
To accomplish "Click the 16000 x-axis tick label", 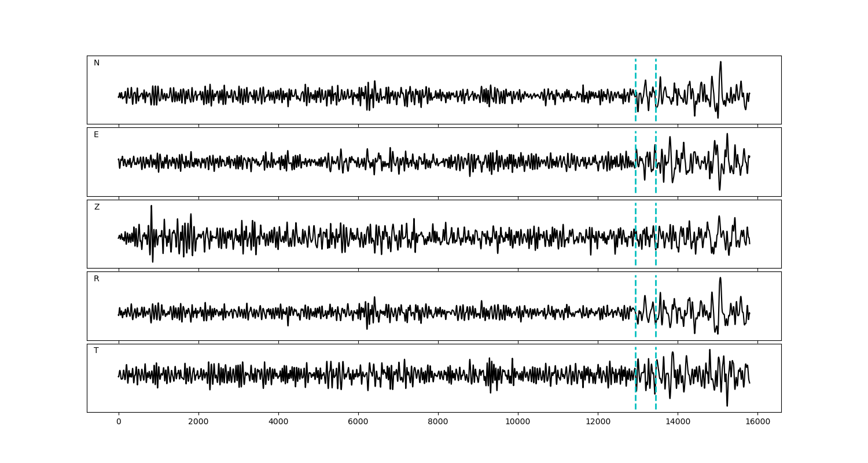I will coord(757,422).
